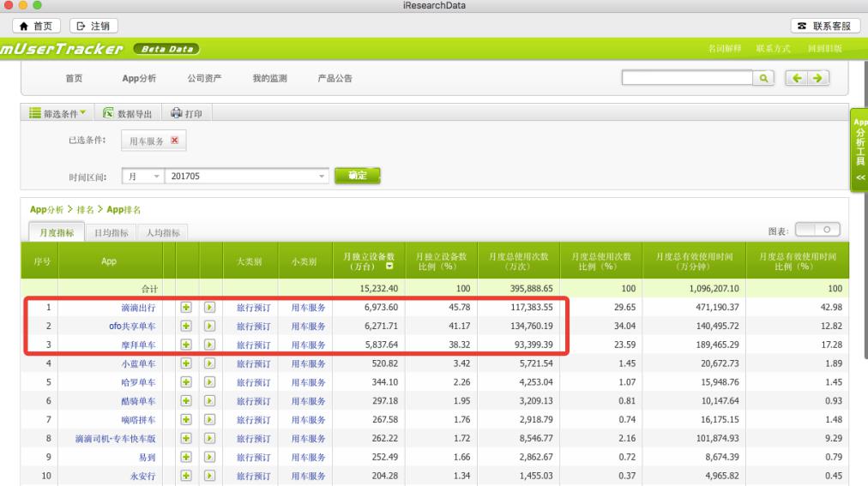Click the 数据导出 export icon
This screenshot has width=868, height=486.
click(109, 113)
